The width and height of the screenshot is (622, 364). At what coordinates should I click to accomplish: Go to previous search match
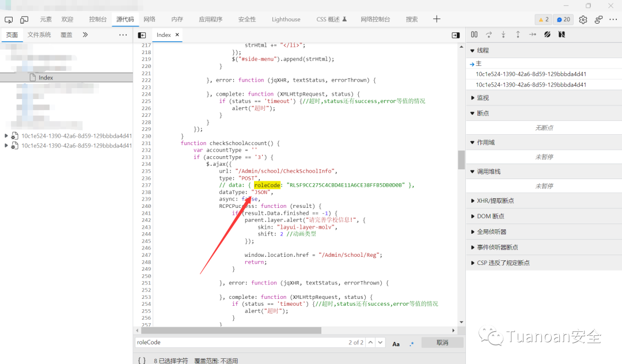370,342
